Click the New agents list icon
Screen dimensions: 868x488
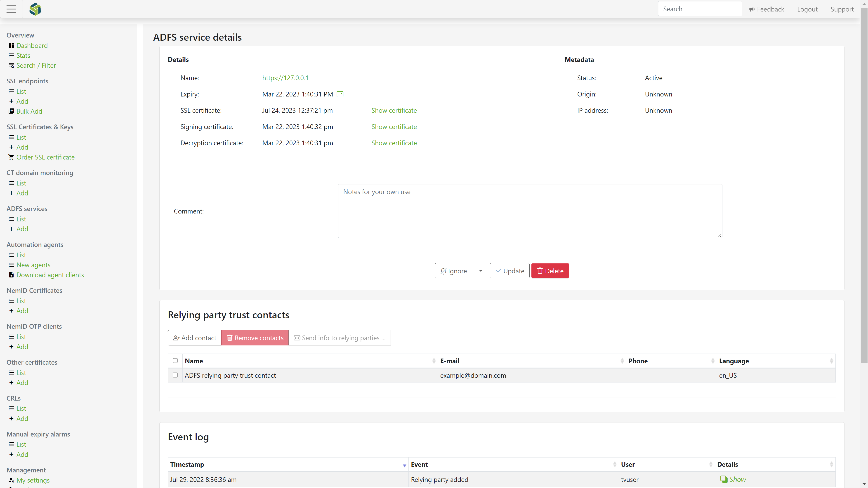click(x=12, y=265)
